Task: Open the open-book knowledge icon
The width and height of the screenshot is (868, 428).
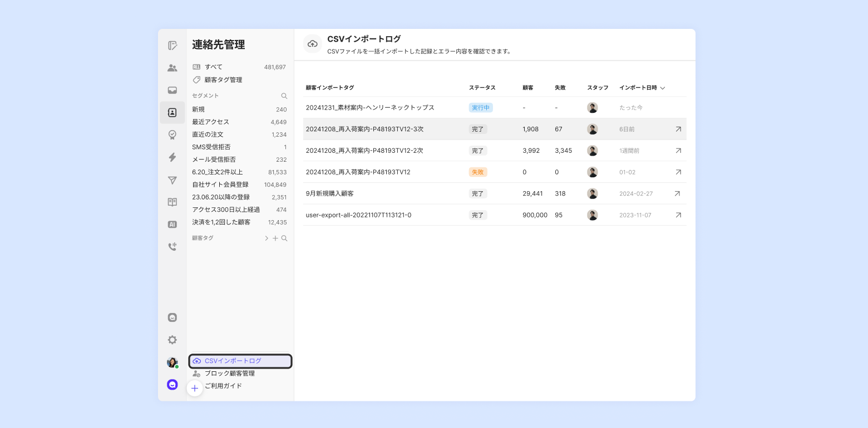Action: 172,202
